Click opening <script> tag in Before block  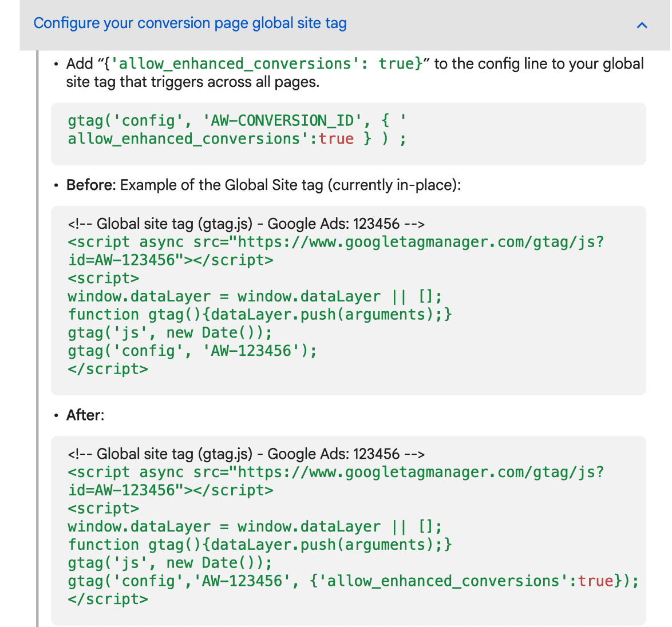[x=103, y=279]
